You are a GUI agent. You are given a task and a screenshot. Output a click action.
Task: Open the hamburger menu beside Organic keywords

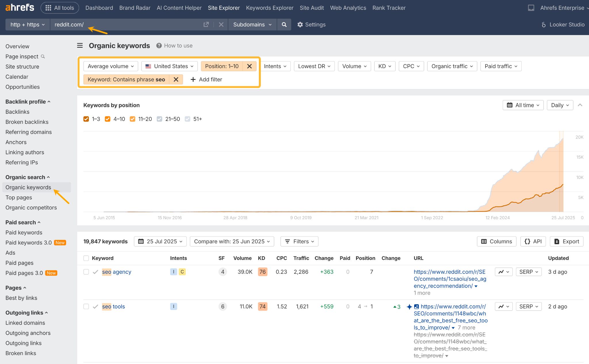coord(79,45)
